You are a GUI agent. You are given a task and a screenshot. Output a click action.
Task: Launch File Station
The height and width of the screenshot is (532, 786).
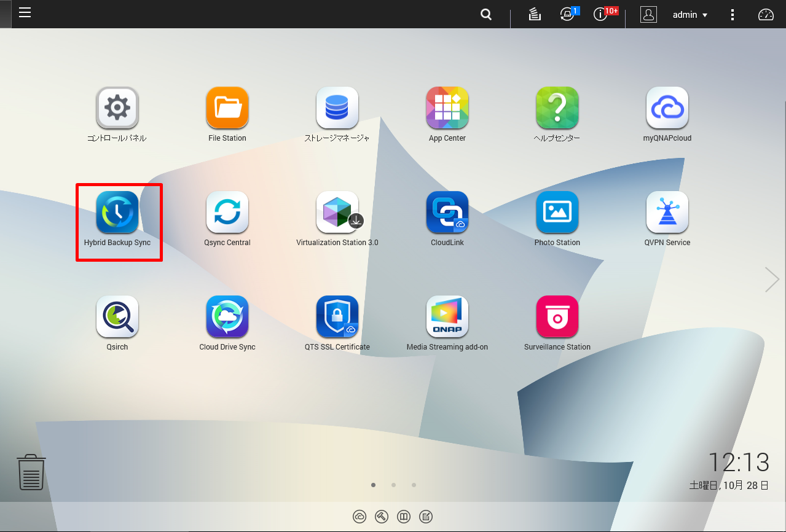(x=227, y=108)
